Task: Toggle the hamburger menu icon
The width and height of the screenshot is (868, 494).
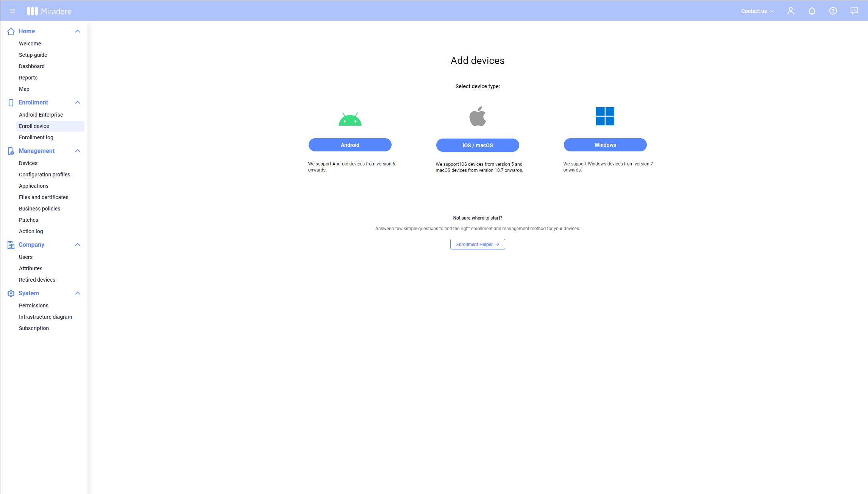Action: point(12,11)
